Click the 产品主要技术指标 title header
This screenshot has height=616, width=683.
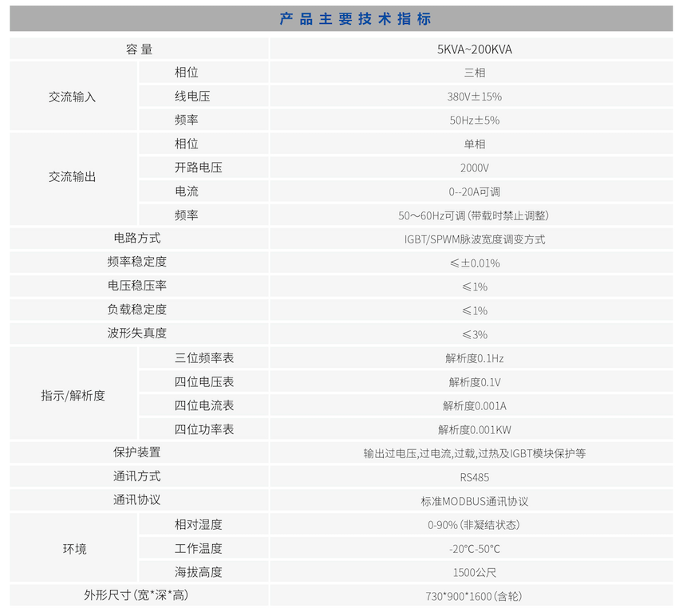tap(341, 16)
